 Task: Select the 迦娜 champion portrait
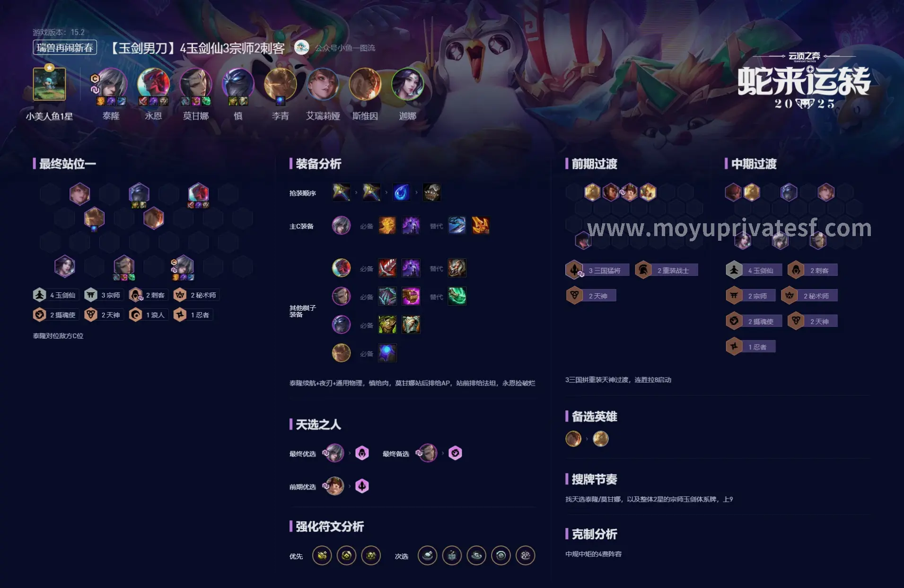click(x=408, y=84)
